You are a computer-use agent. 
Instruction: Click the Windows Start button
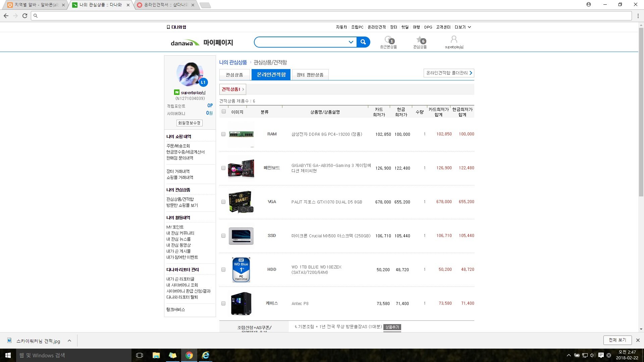(8, 355)
